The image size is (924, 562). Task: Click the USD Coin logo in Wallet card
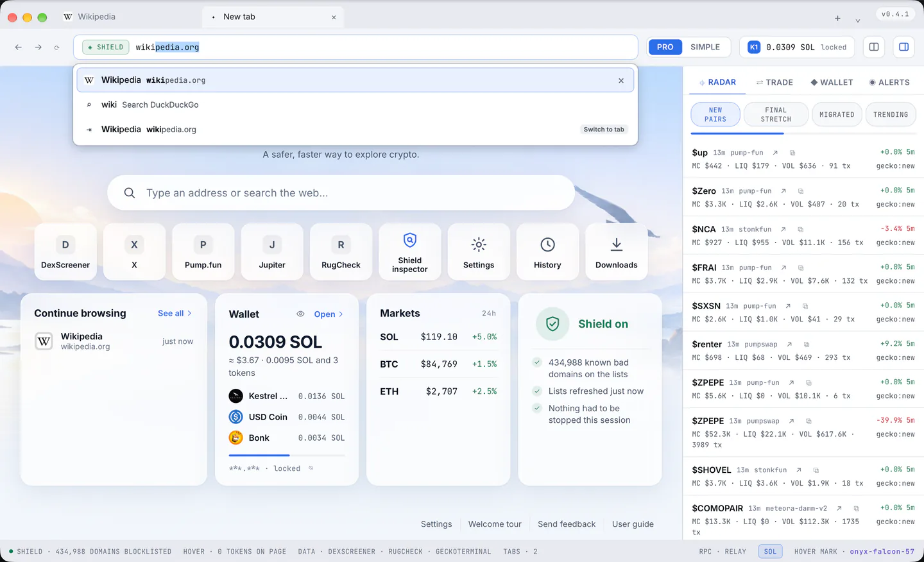coord(236,417)
